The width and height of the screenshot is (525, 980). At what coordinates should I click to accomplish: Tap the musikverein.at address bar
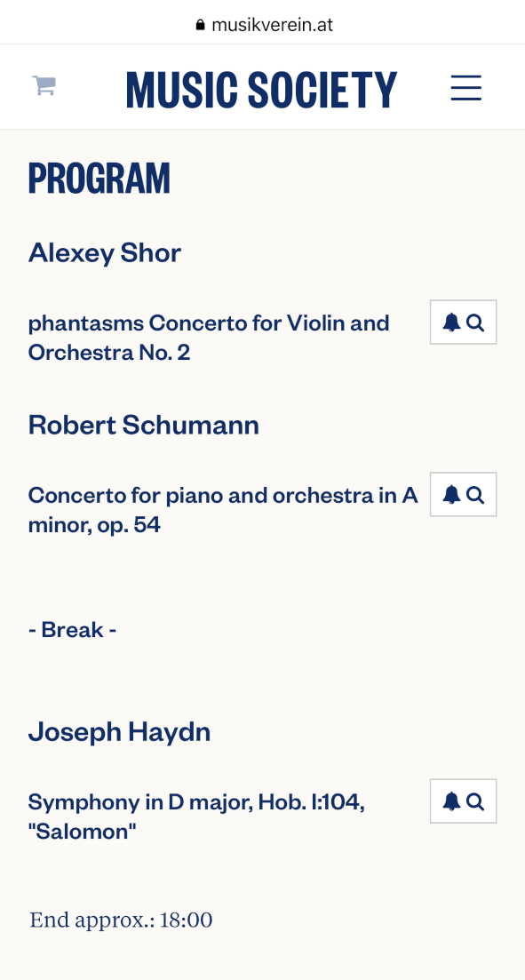click(263, 25)
